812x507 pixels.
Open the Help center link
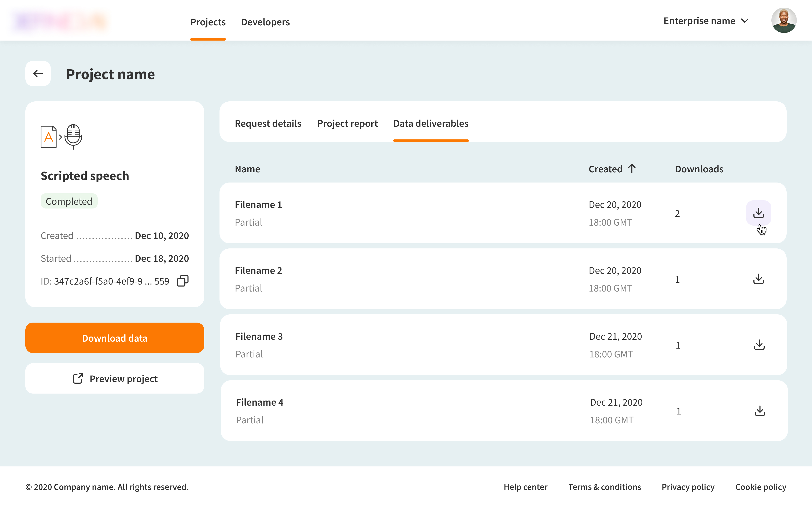(525, 487)
